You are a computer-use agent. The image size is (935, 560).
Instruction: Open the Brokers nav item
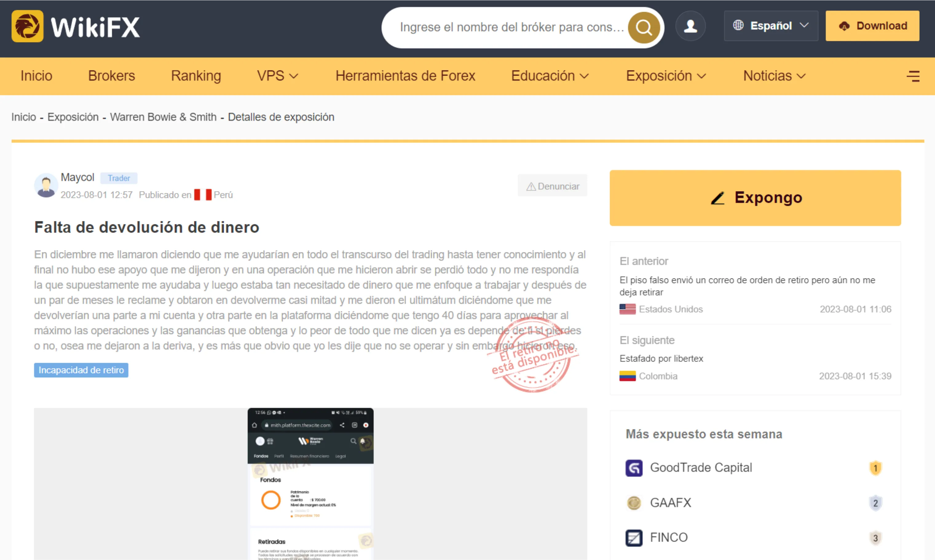112,76
